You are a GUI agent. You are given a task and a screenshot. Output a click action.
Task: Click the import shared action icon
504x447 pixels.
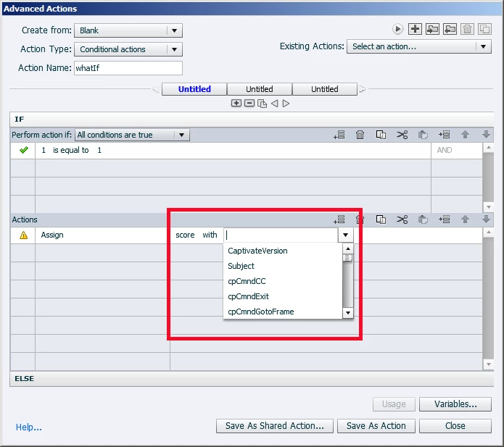pyautogui.click(x=432, y=29)
